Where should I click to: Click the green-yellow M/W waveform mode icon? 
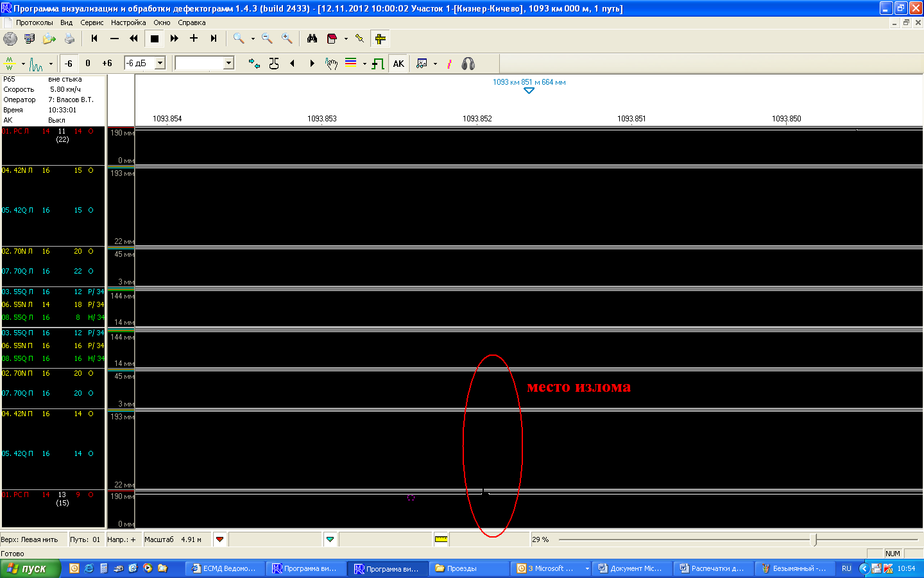click(x=10, y=64)
